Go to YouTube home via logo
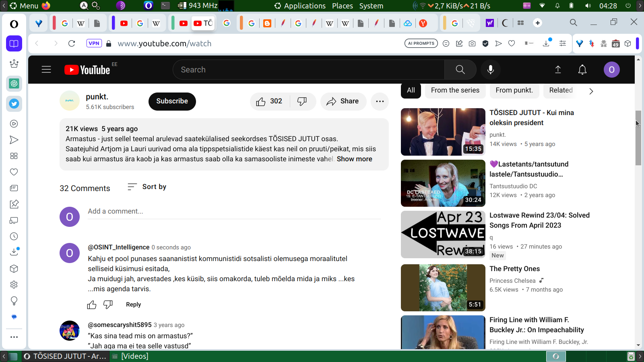This screenshot has width=644, height=362. (87, 70)
